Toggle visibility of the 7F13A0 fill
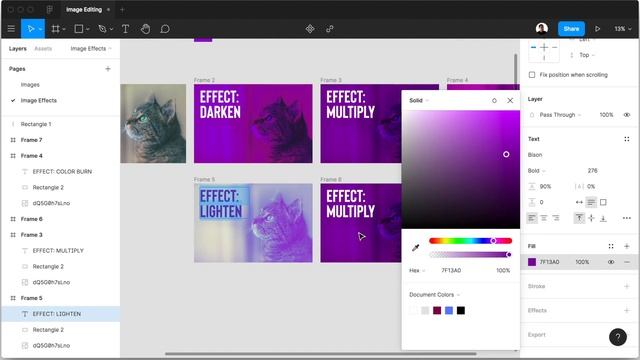Viewport: 640px width, 360px height. [611, 262]
